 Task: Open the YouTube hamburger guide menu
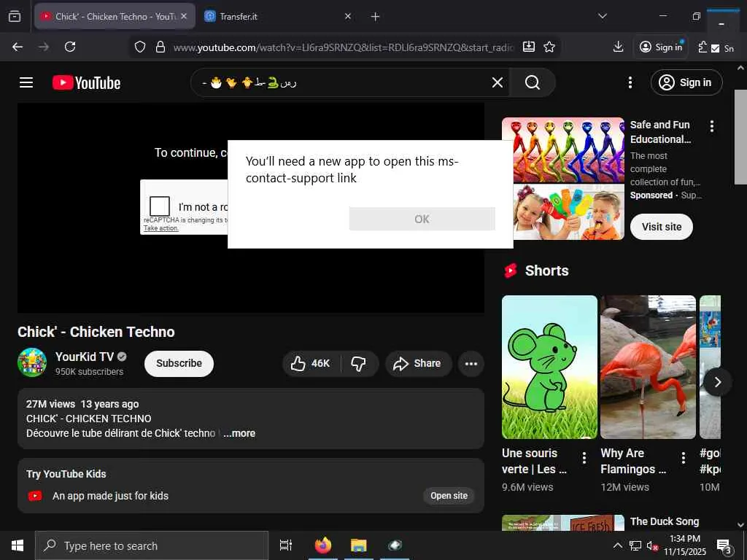[x=26, y=82]
